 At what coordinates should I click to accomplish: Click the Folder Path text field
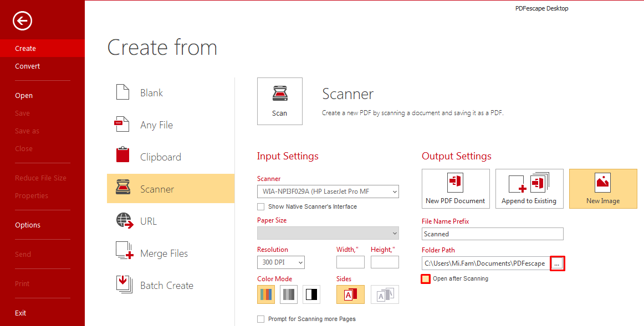pyautogui.click(x=486, y=263)
